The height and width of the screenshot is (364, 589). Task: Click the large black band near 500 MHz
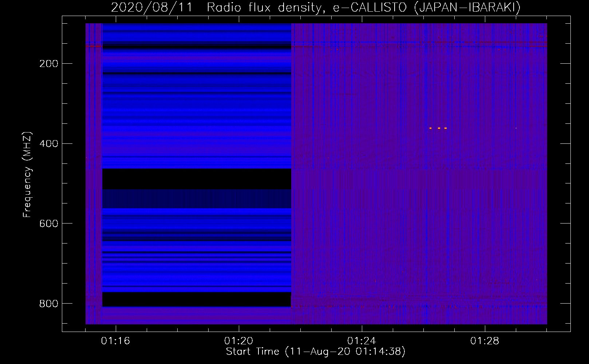(x=197, y=179)
